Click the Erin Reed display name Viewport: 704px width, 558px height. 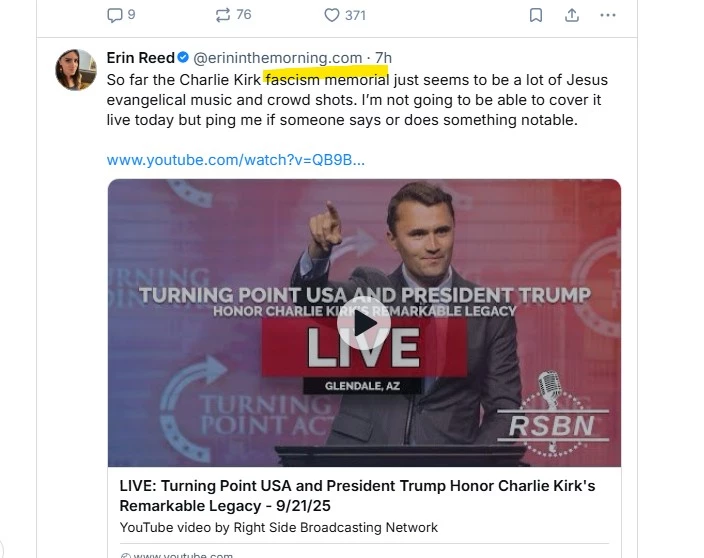tap(140, 57)
